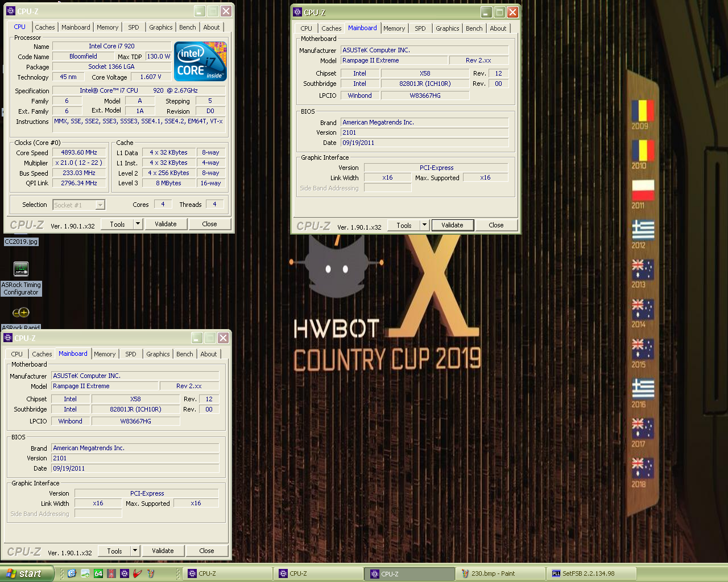The image size is (728, 582).
Task: Launch the picture viewer quick launch icon
Action: (x=85, y=573)
